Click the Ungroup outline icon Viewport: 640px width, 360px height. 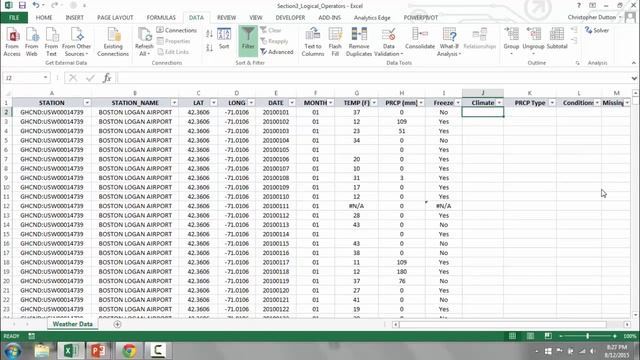pos(533,40)
